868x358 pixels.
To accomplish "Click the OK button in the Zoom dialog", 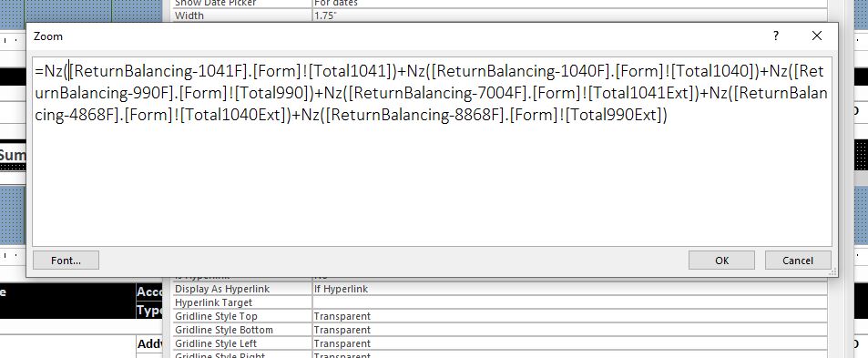I will (x=721, y=260).
